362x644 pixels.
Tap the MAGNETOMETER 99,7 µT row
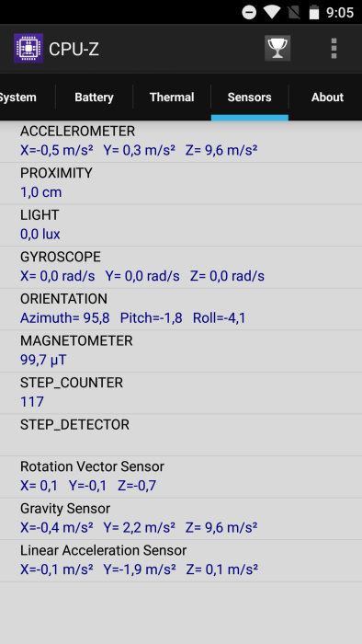tap(181, 351)
